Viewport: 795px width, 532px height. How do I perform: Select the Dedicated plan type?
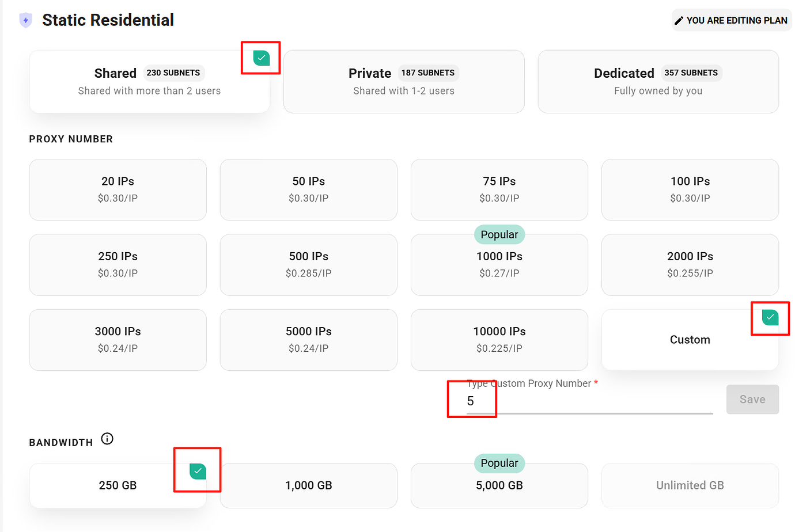[x=658, y=82]
